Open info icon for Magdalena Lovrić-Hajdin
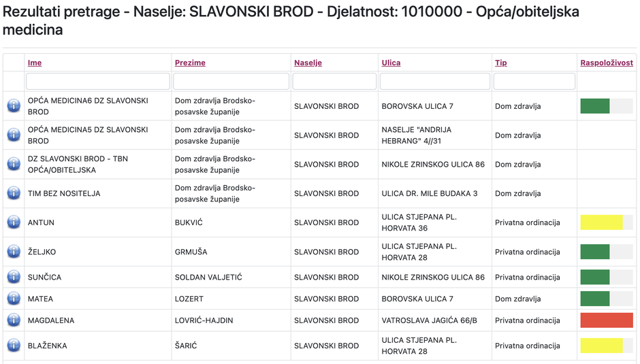This screenshot has height=364, width=640. [x=14, y=320]
